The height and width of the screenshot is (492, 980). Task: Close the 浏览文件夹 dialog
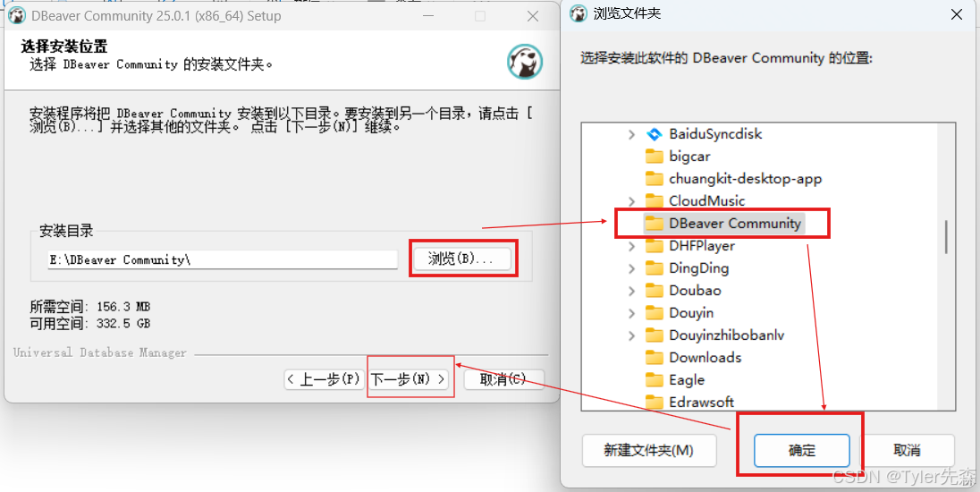(x=956, y=14)
